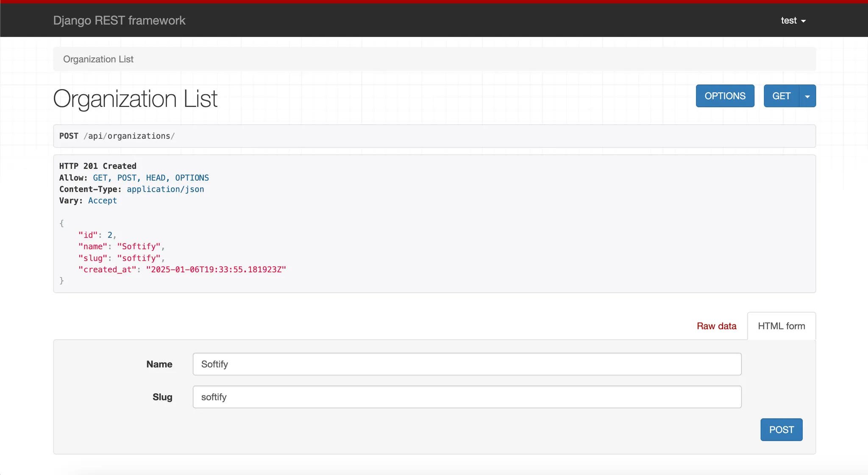Click the application/json Content-Type link
The width and height of the screenshot is (868, 475).
tap(165, 189)
